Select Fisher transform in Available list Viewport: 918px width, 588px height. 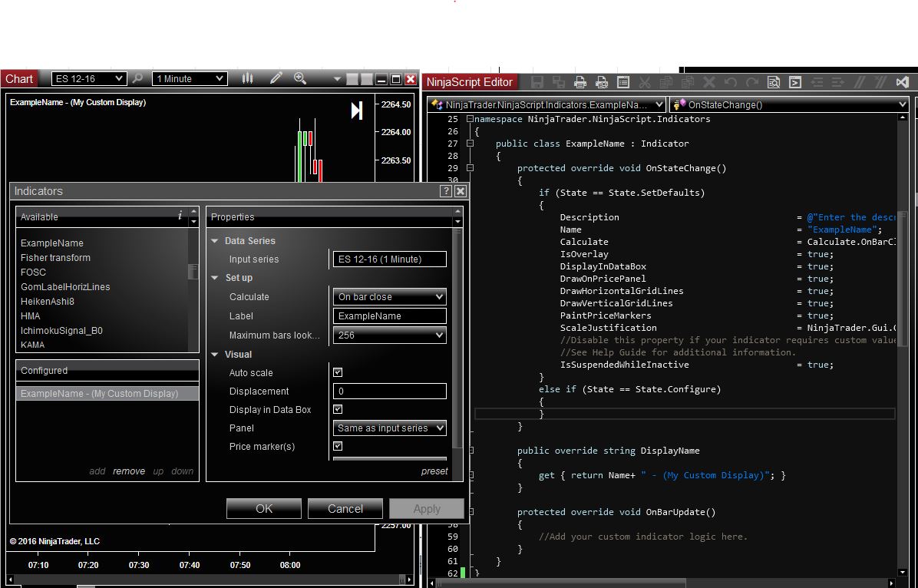(55, 258)
